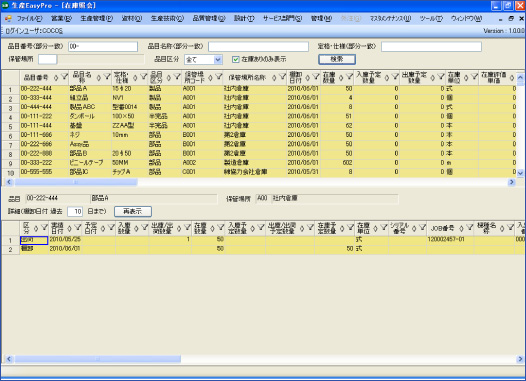The image size is (526, 381).
Task: Filter the 在庫予定数量 column
Action: tap(350, 227)
